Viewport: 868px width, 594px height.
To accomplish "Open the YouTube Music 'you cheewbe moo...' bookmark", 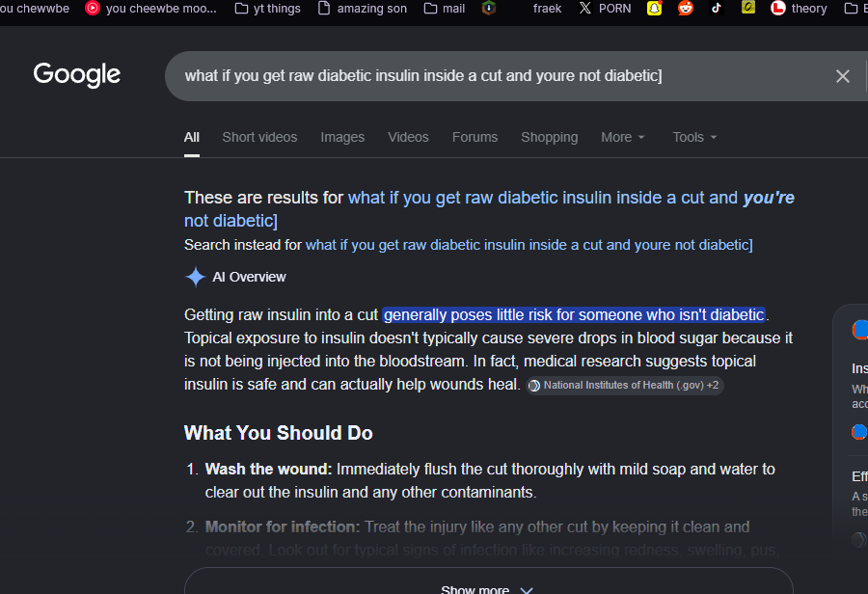I will pos(150,9).
